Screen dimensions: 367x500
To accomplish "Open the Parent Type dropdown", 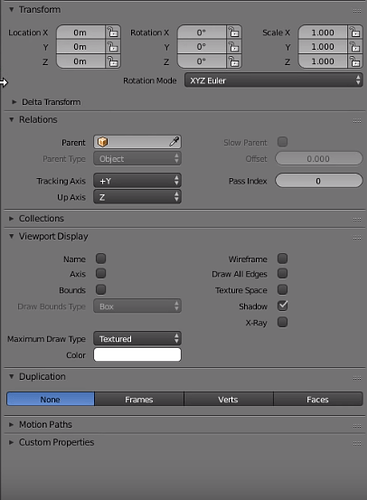I will [x=137, y=159].
